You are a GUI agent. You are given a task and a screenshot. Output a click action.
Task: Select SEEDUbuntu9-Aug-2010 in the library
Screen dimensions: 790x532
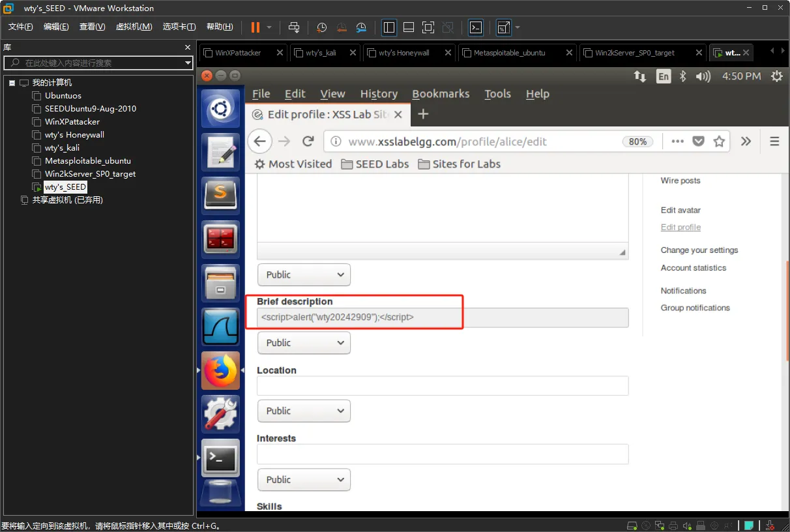[x=91, y=109]
